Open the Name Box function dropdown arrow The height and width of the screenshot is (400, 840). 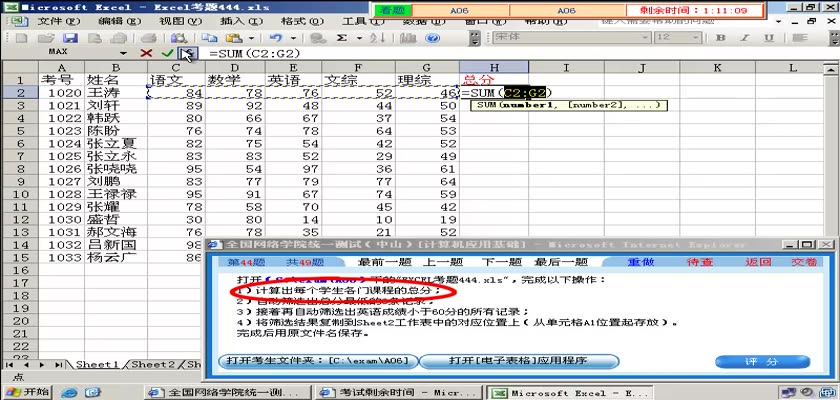tap(124, 53)
